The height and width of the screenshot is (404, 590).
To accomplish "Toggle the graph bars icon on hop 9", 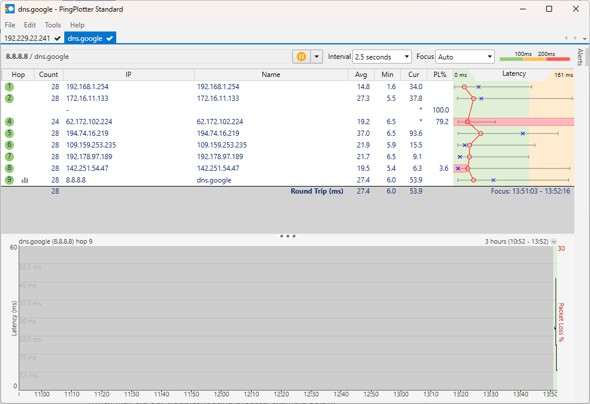I will click(x=25, y=180).
